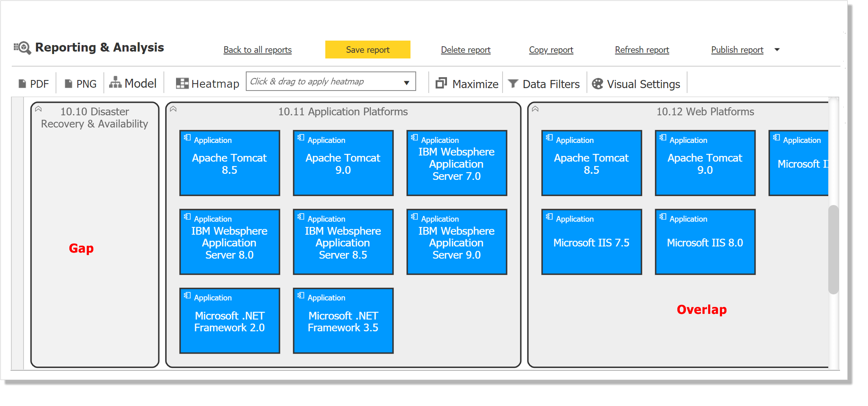Select IBM Websphere Application Server 8.5 card
The height and width of the screenshot is (406, 868).
coord(343,242)
